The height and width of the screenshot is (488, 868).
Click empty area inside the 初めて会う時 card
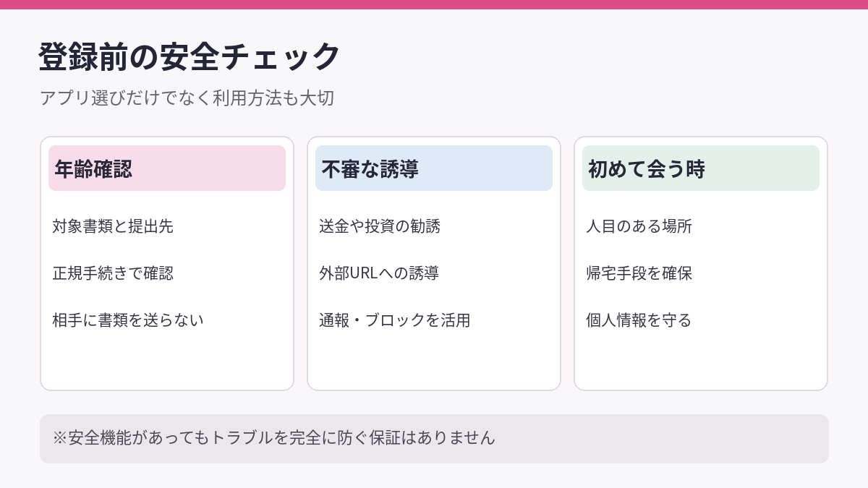[701, 361]
